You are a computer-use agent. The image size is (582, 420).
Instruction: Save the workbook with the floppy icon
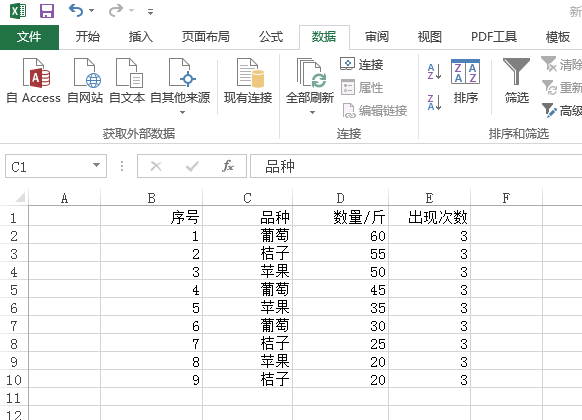point(47,11)
